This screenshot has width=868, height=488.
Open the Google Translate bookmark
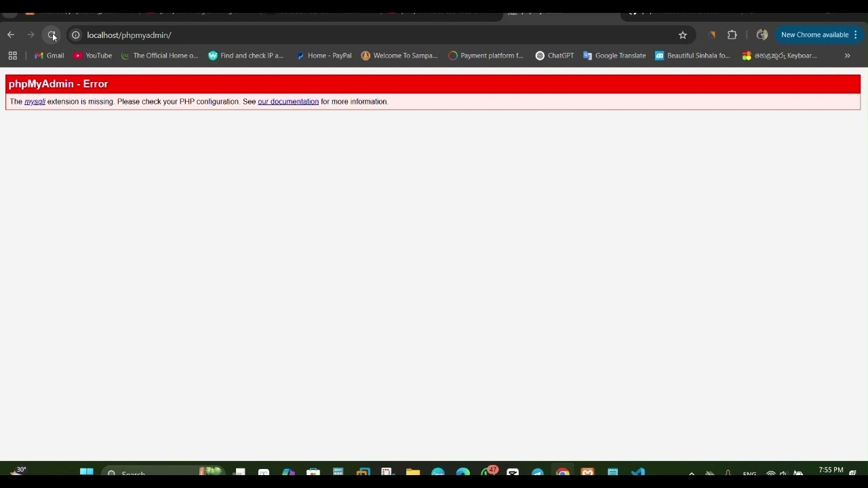point(614,56)
